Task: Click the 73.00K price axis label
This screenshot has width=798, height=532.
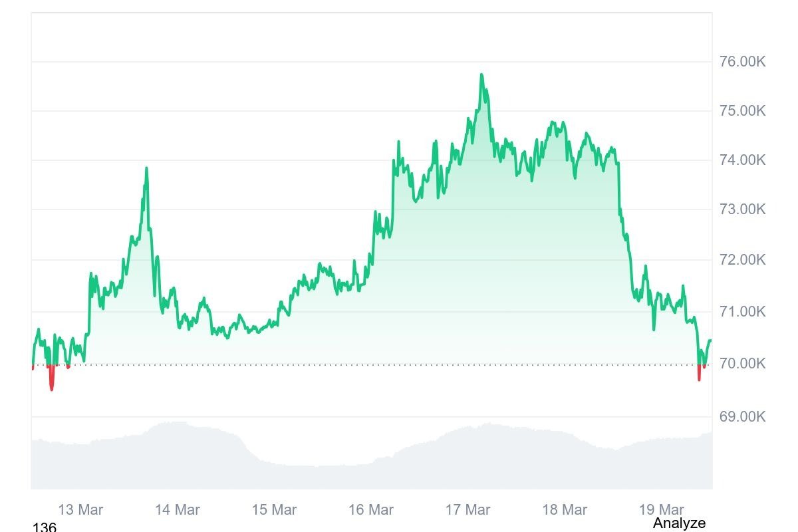Action: [742, 209]
